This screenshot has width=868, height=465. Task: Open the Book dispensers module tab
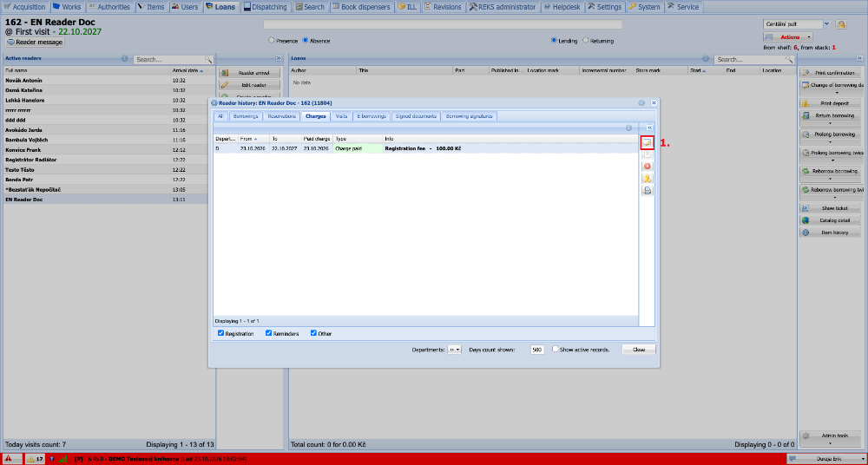361,7
